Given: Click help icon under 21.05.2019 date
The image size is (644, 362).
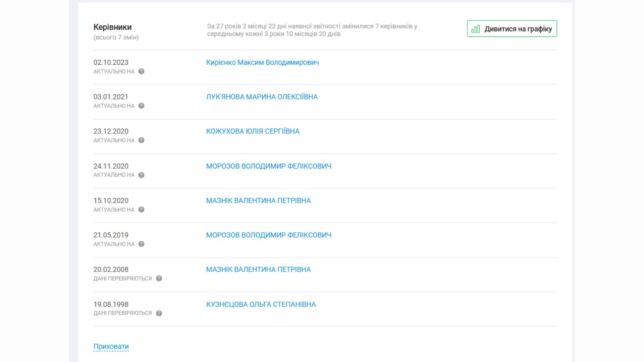Looking at the screenshot, I should [141, 244].
